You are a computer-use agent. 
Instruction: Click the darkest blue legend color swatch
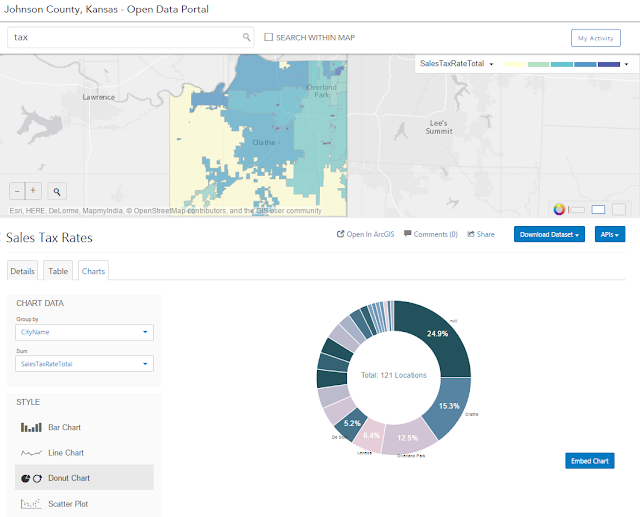(x=609, y=64)
